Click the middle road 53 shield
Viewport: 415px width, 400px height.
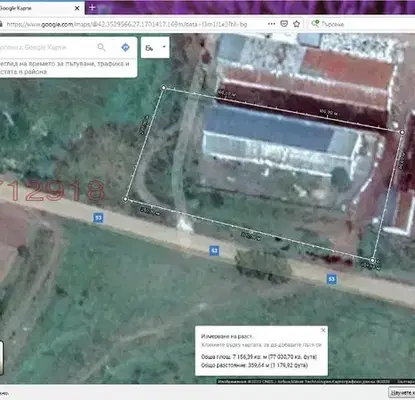pyautogui.click(x=214, y=251)
